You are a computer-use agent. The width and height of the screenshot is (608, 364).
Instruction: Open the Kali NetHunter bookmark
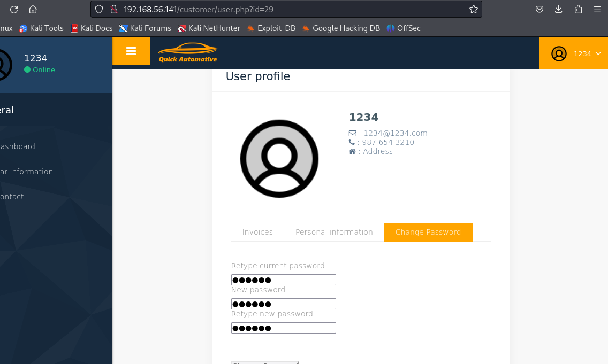click(x=209, y=28)
